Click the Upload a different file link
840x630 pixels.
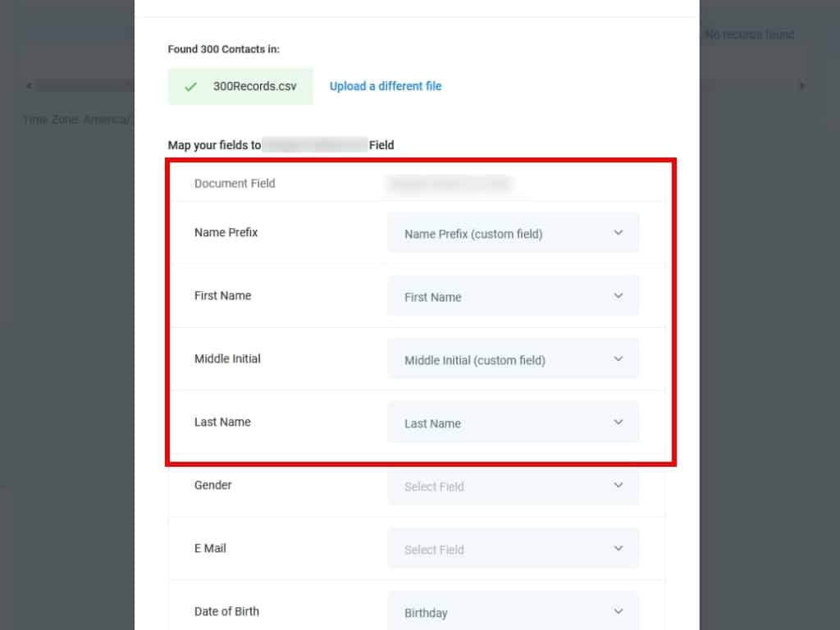pyautogui.click(x=386, y=86)
